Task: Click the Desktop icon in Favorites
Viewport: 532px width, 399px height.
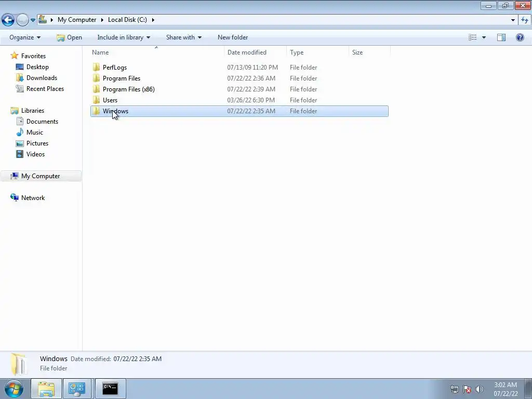Action: [20, 67]
